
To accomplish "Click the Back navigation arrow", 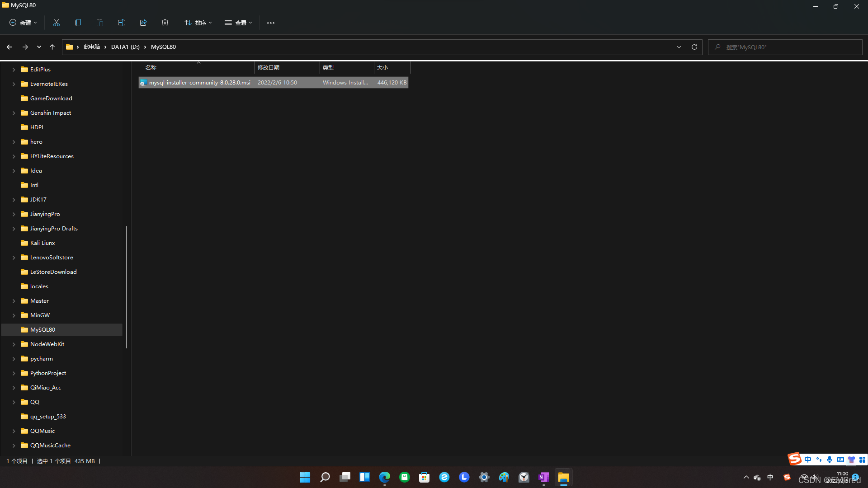I will click(x=9, y=47).
